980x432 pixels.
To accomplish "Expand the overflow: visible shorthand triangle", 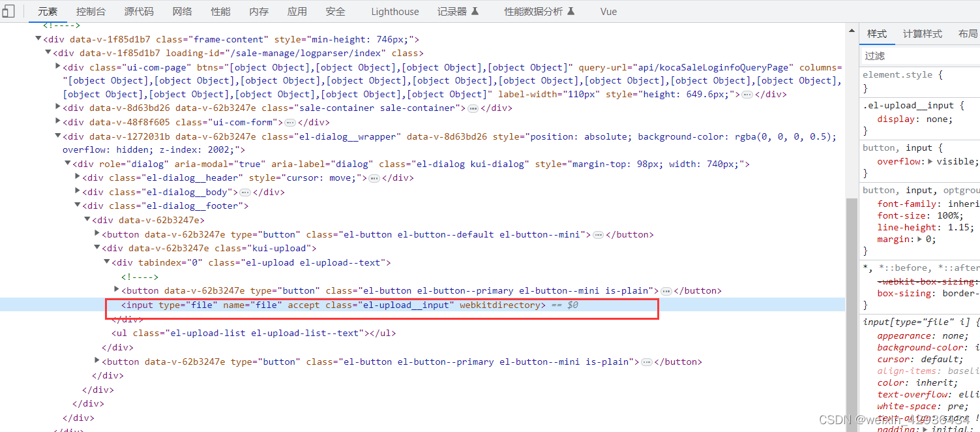I will pyautogui.click(x=930, y=161).
